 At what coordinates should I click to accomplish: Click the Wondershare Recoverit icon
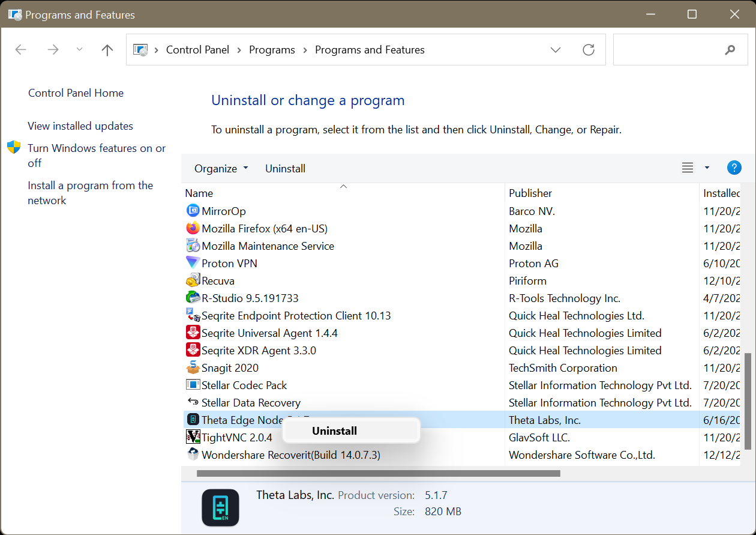coord(193,455)
